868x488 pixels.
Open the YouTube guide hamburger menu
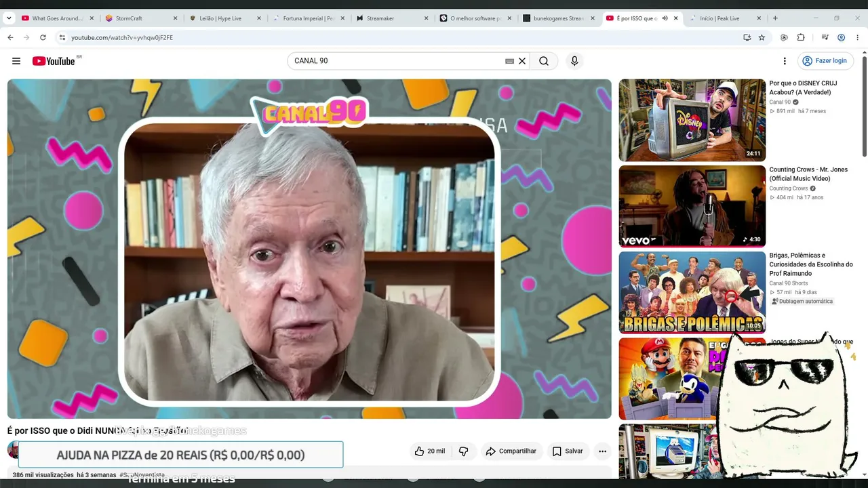tap(16, 61)
